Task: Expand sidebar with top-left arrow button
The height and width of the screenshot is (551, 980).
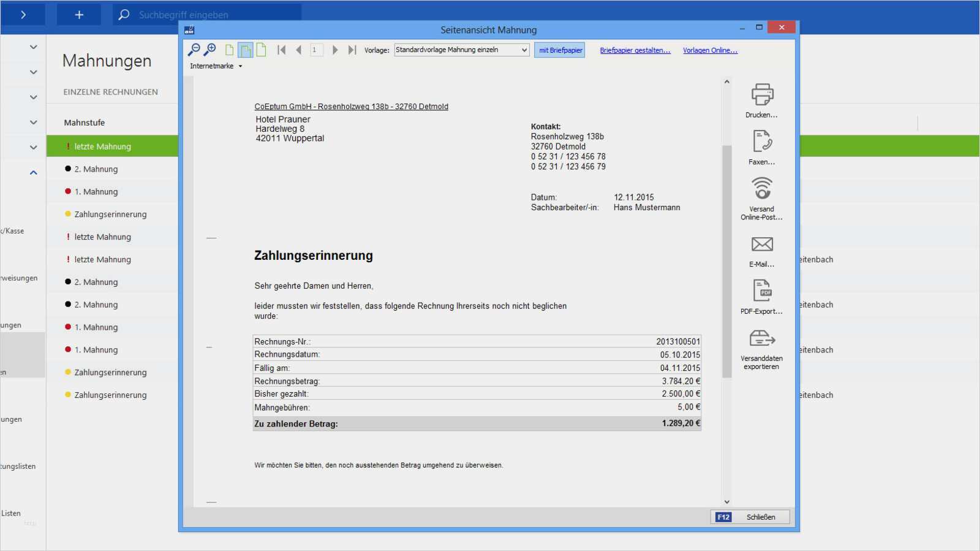Action: (23, 15)
